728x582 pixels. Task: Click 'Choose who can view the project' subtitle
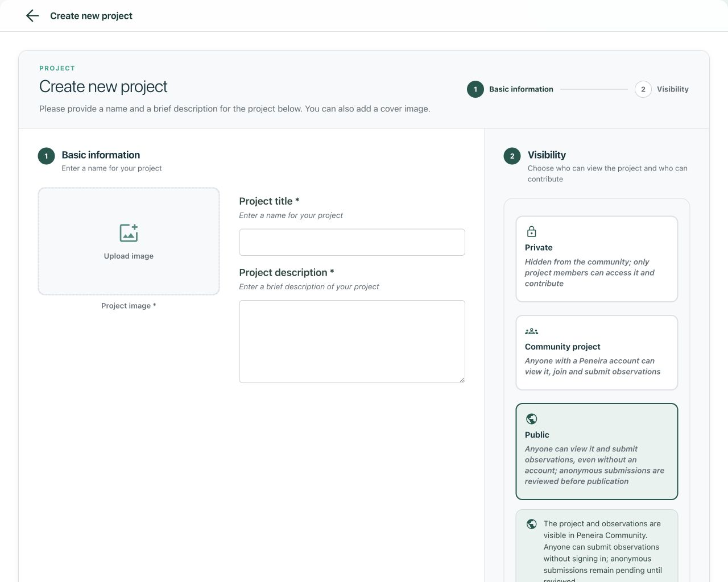pos(607,174)
